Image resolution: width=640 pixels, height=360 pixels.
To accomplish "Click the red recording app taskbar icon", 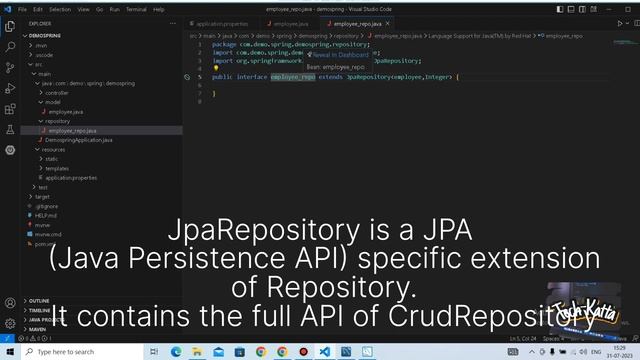I will [303, 351].
